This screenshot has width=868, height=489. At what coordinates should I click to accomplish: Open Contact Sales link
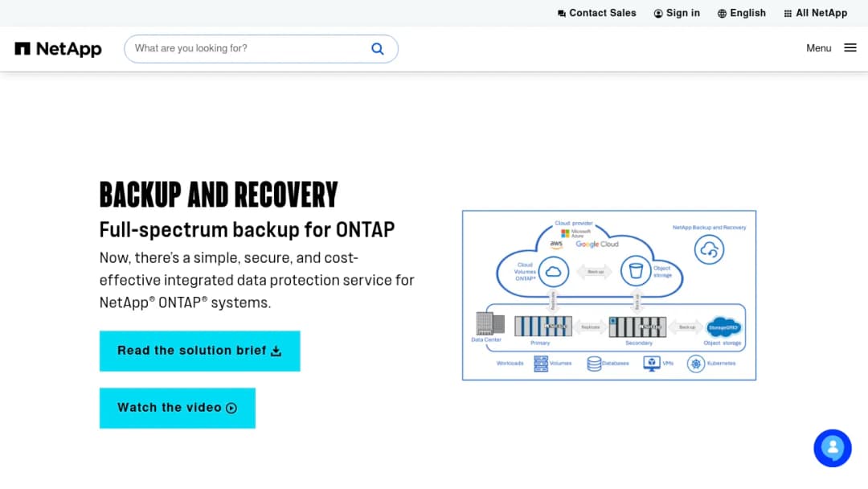click(596, 14)
